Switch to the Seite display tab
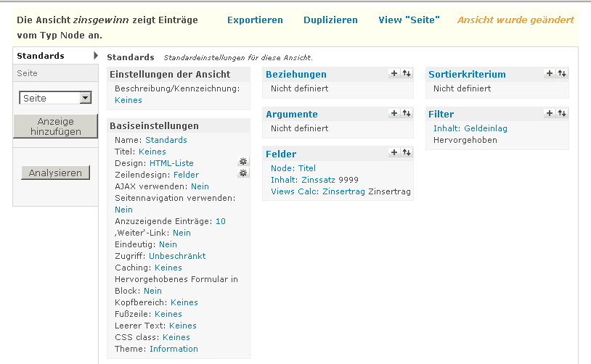The height and width of the screenshot is (364, 591). coord(28,73)
